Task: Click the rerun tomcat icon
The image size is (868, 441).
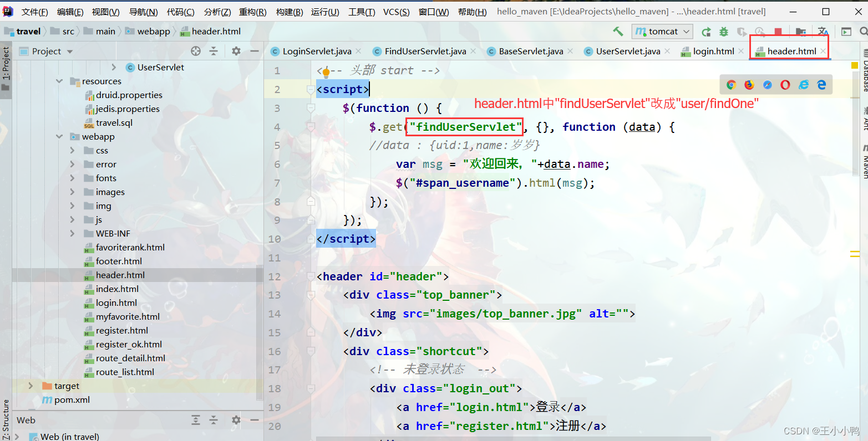Action: tap(706, 32)
